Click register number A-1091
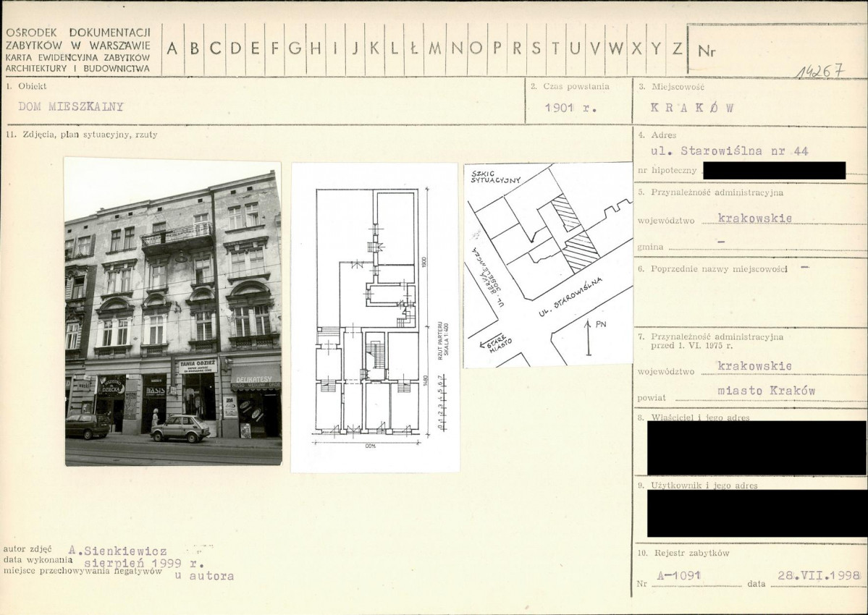868x615 pixels. point(678,575)
